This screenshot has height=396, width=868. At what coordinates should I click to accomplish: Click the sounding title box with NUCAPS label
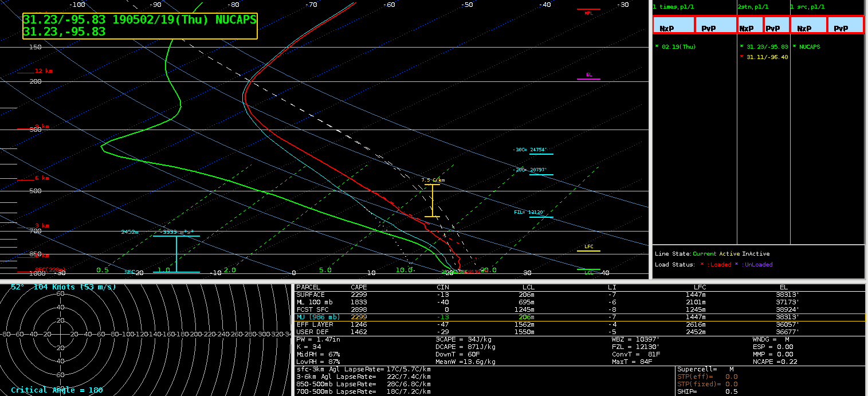(140, 26)
